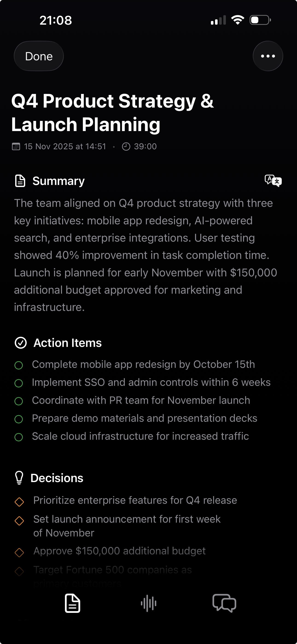
Task: Tap diamond beside 'Prioritize enterprise features'
Action: [19, 501]
